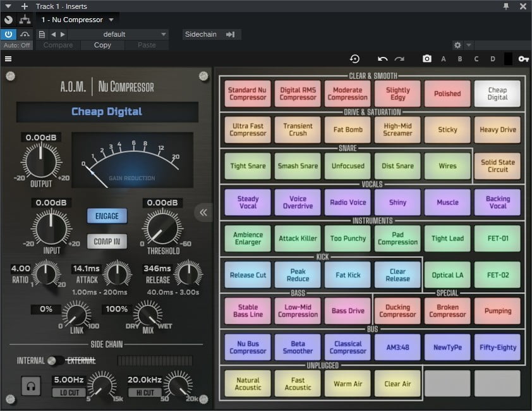Open plugin settings gear icon
The height and width of the screenshot is (411, 532).
tap(457, 45)
